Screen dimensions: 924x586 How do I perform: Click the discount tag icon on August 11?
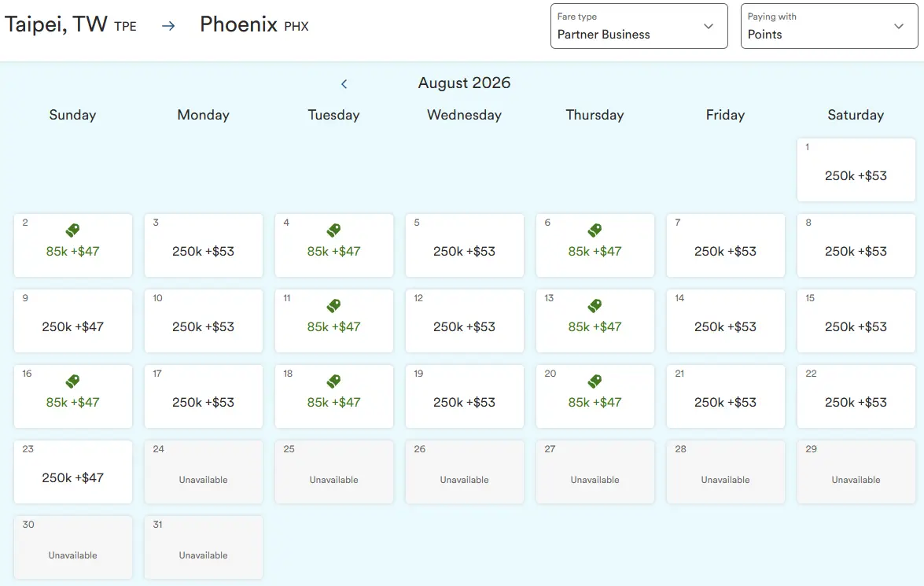click(x=333, y=306)
